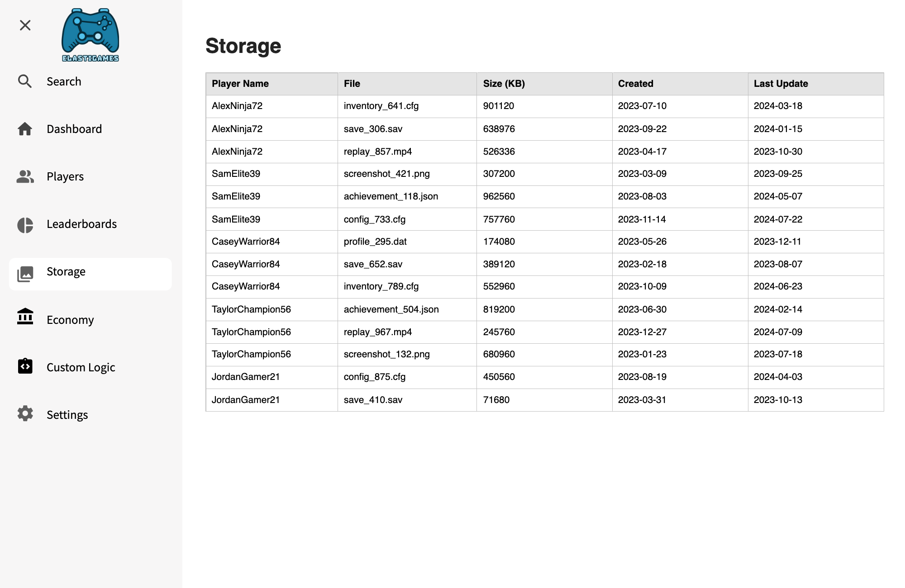
Task: Click the Leaderboards pie chart icon
Action: (x=25, y=225)
